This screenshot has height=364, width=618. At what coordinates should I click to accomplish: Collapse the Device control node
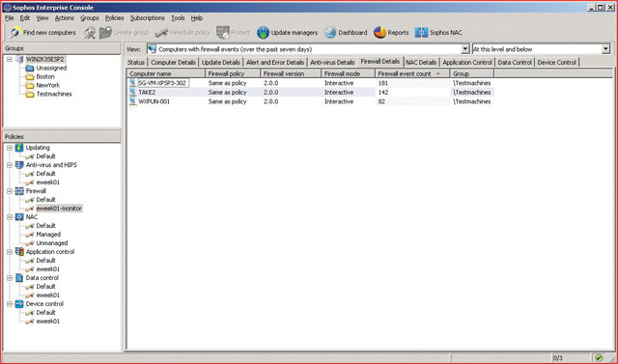10,304
